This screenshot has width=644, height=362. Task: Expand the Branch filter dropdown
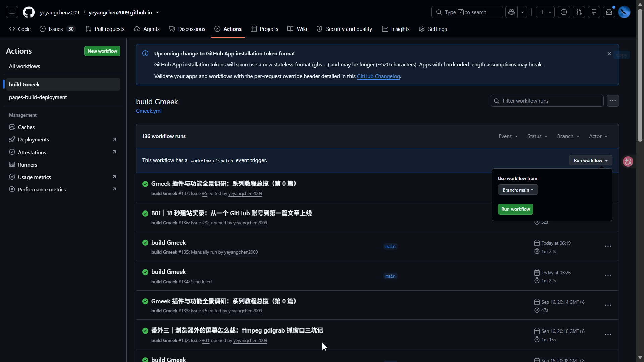pos(568,136)
